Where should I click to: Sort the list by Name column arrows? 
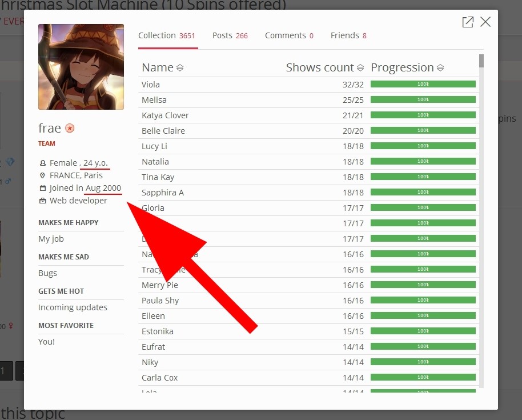180,68
